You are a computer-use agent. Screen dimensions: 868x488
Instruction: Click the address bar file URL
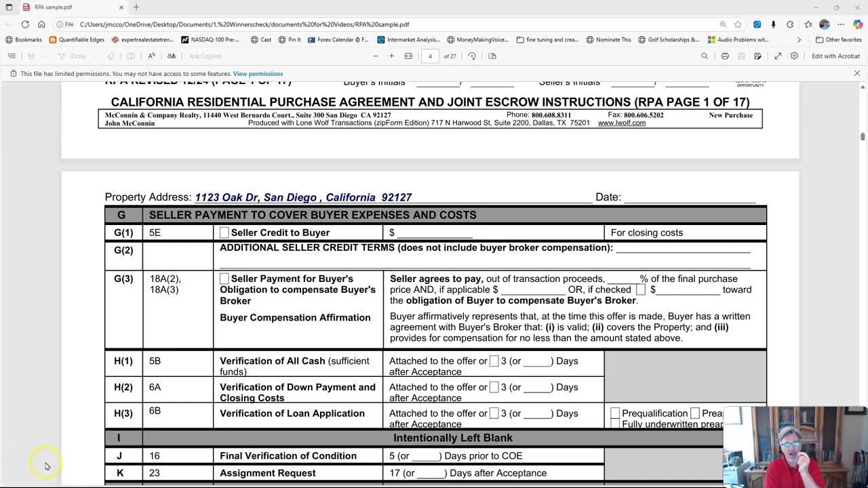pos(244,24)
